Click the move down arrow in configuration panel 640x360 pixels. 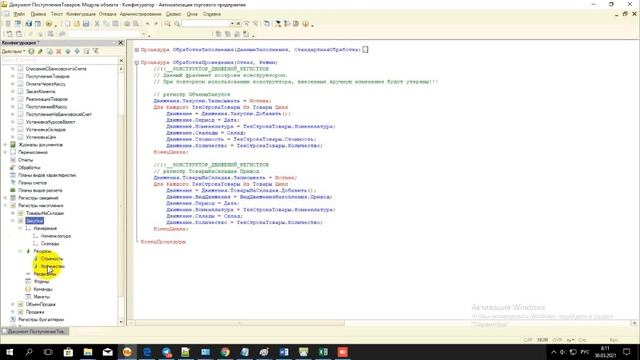pyautogui.click(x=77, y=51)
